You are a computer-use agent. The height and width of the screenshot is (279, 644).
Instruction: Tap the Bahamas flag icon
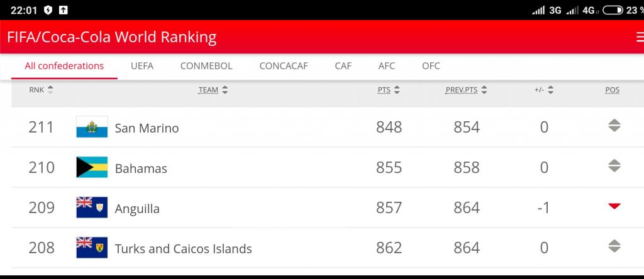tap(92, 167)
